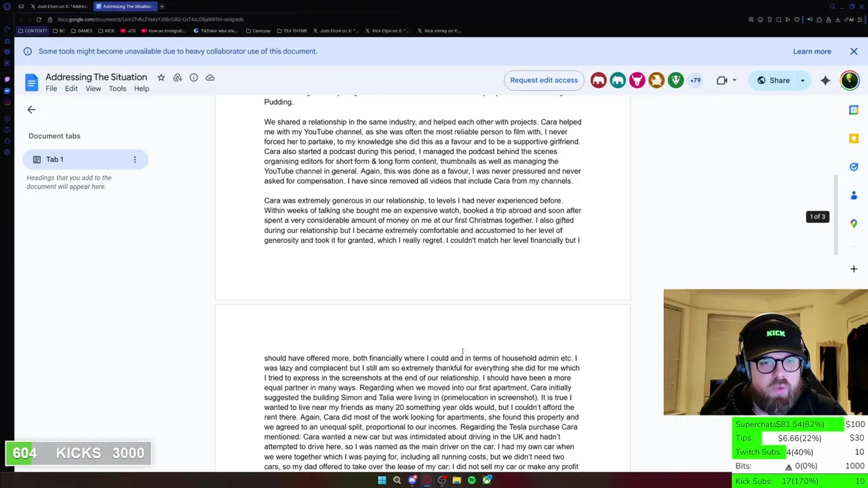
Task: Click Request edit access button
Action: pos(544,80)
